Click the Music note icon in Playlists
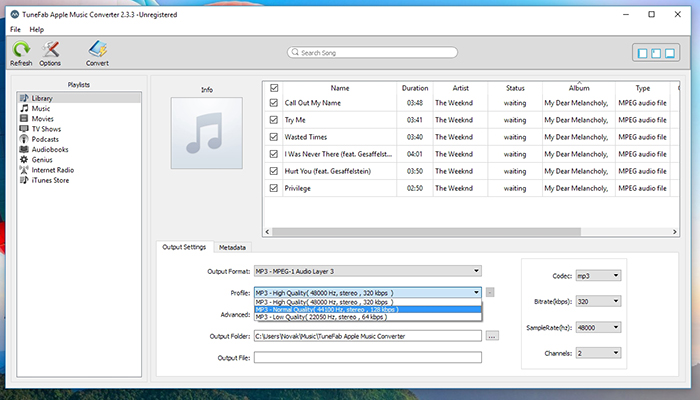This screenshot has height=400, width=700. click(24, 108)
